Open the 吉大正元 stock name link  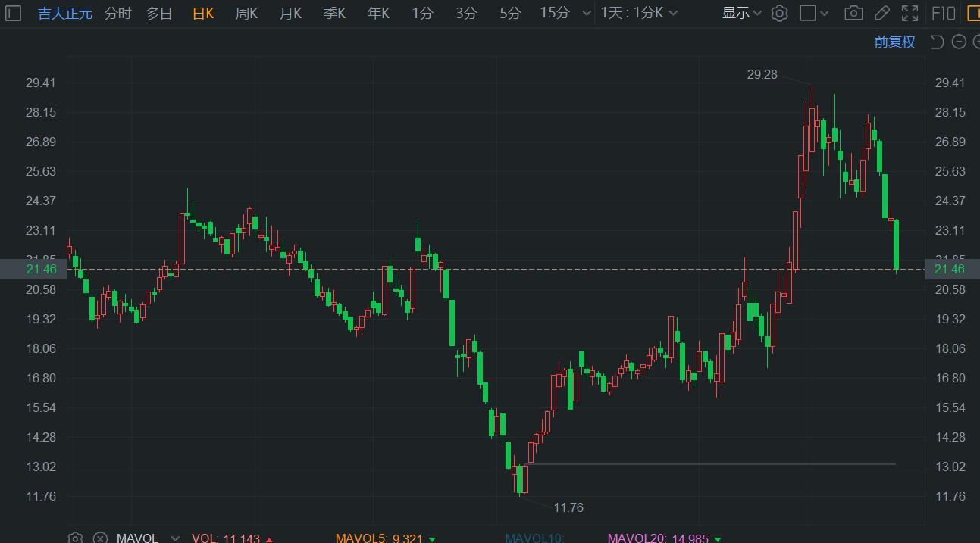[x=66, y=13]
